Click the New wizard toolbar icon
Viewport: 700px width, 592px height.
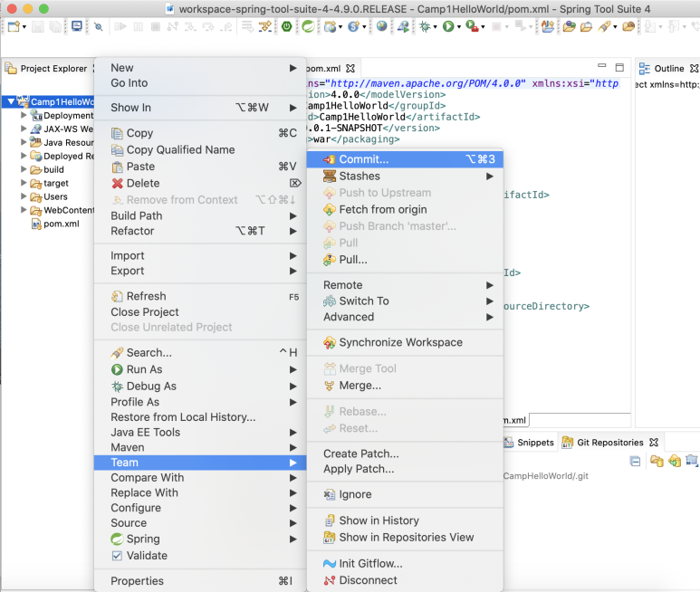coord(14,27)
